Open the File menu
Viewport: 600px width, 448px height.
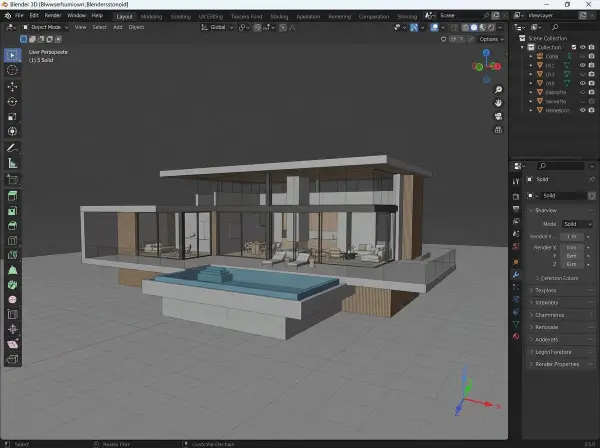(x=19, y=16)
